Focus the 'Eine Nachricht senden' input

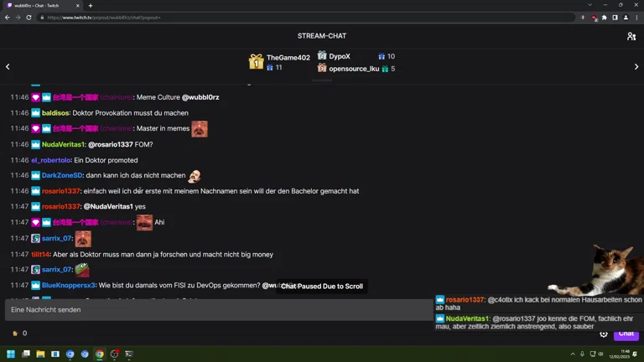coord(219,310)
